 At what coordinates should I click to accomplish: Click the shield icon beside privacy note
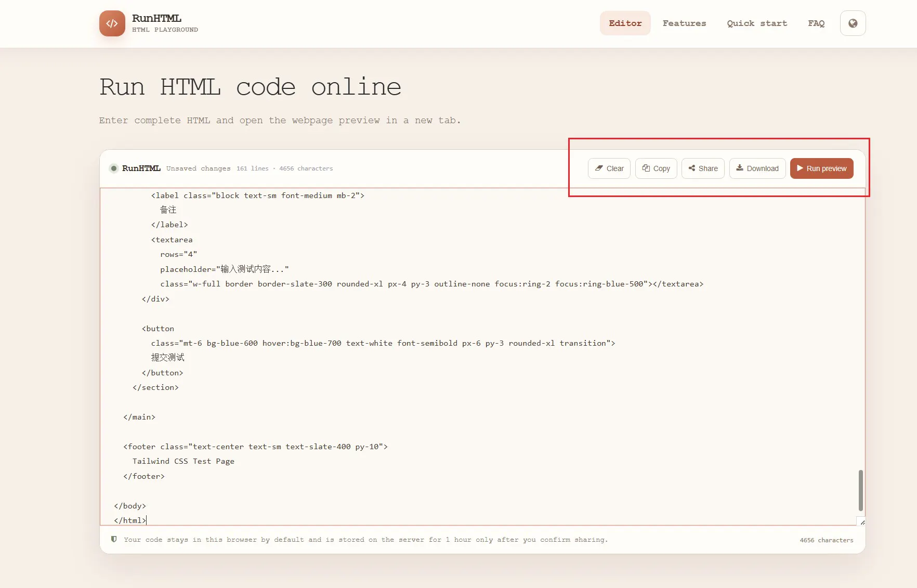click(x=114, y=539)
